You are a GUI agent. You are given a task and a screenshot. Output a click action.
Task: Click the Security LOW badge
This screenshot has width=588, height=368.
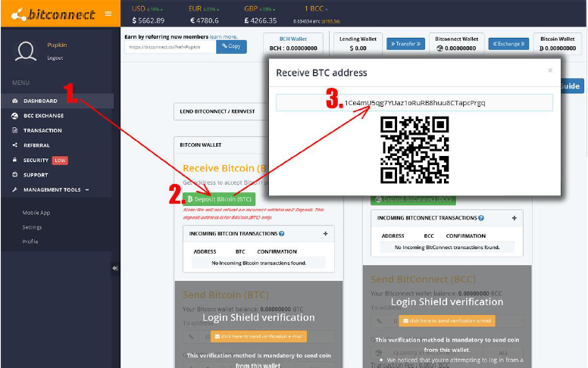60,161
